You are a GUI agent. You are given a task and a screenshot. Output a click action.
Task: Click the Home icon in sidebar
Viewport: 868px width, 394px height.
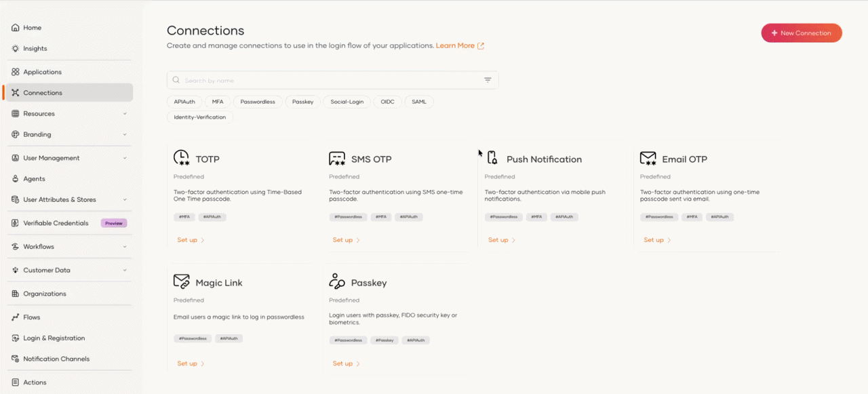point(16,28)
